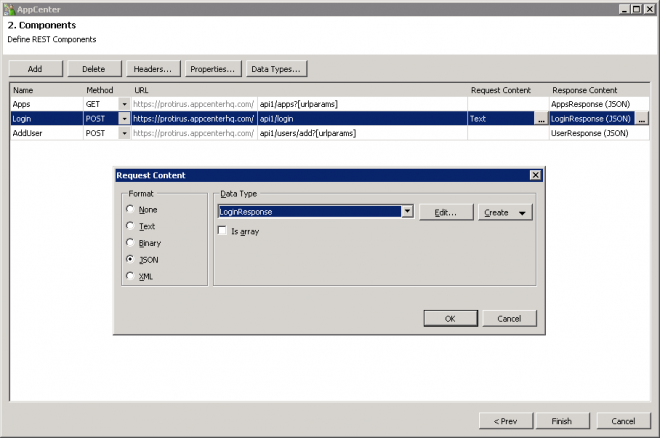Open the method dropdown for Login row
The height and width of the screenshot is (438, 660).
click(124, 119)
